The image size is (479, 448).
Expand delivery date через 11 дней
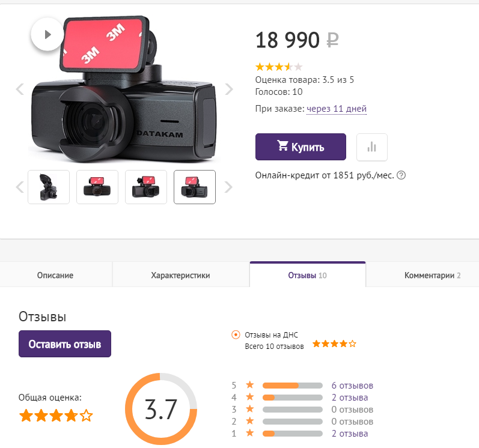(337, 109)
